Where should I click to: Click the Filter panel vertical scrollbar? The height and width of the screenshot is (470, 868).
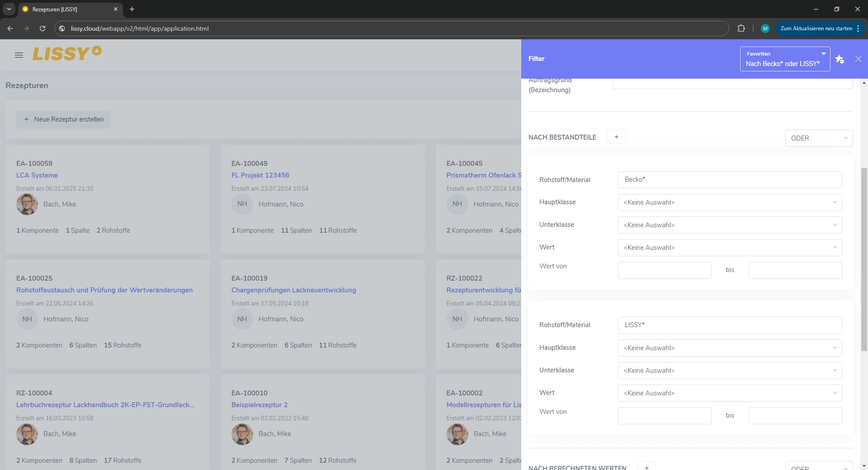[x=864, y=259]
